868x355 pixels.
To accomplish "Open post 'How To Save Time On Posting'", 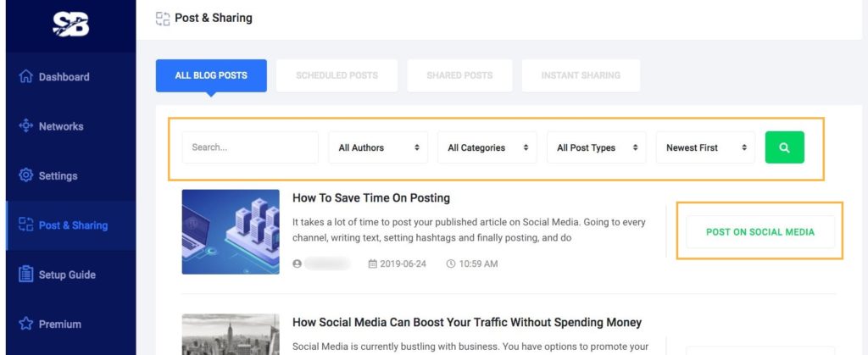I will [371, 198].
